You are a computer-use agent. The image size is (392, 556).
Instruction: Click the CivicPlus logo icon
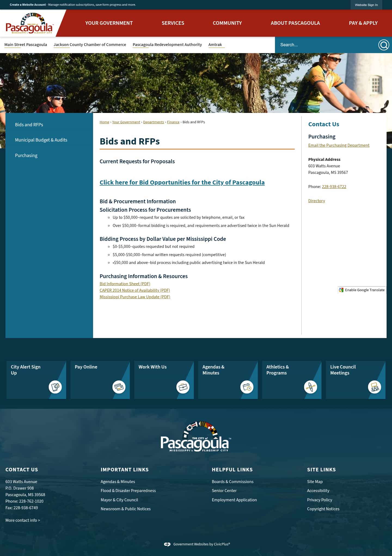(x=167, y=544)
